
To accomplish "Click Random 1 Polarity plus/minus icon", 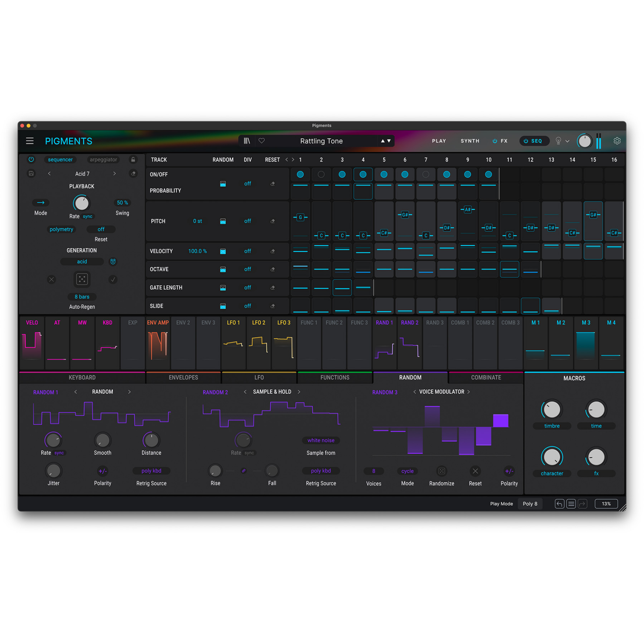I will point(103,471).
